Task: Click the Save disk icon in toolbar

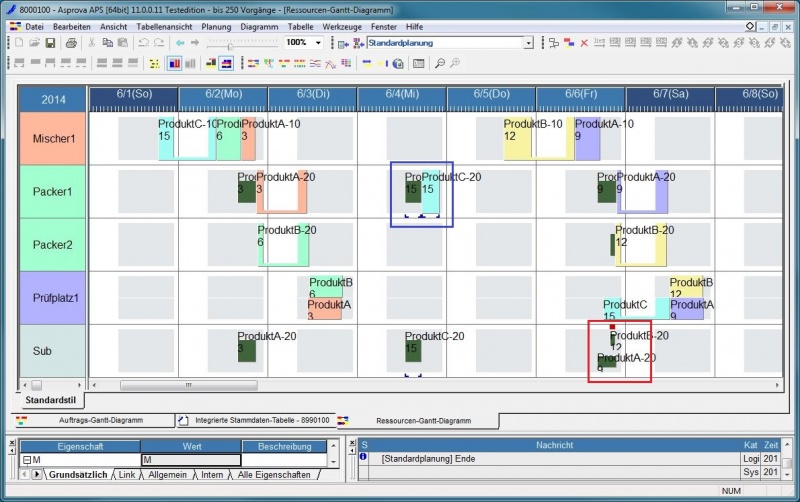Action: [x=51, y=43]
